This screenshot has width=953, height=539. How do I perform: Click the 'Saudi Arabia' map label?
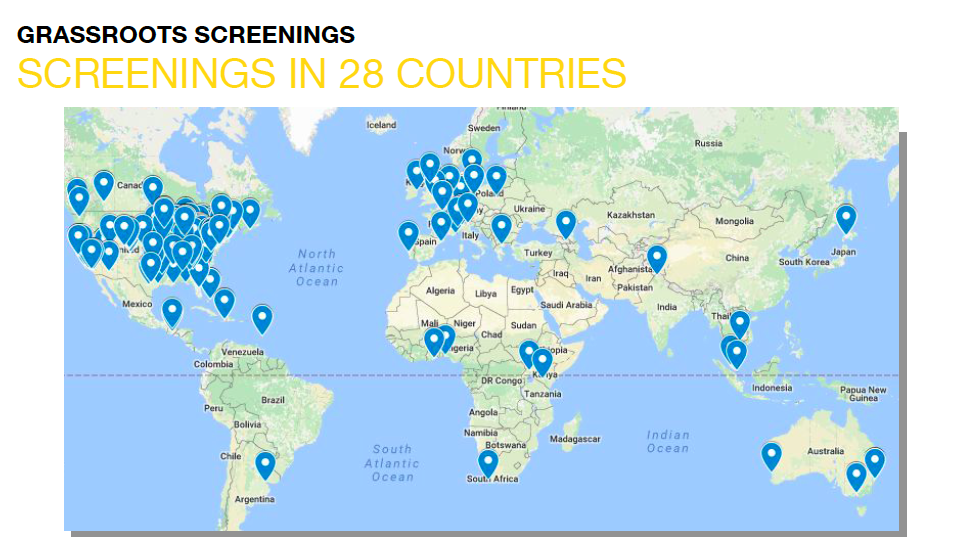click(566, 305)
